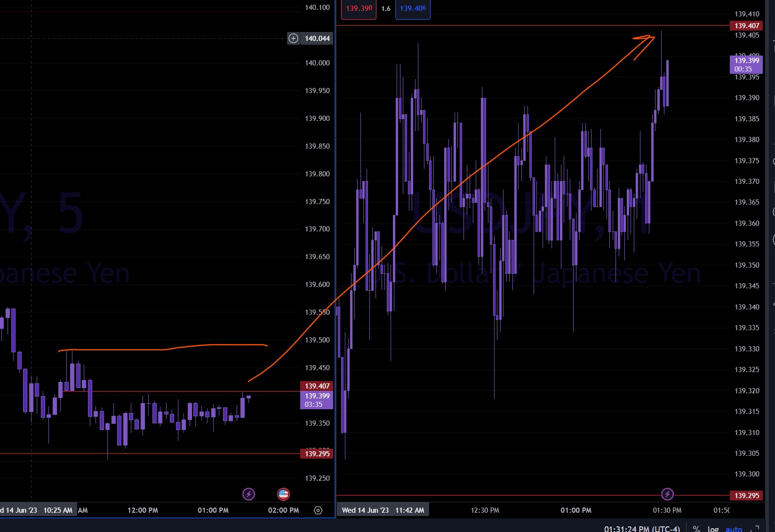This screenshot has height=532, width=775.
Task: Click the 139.700 price scale value
Action: coord(317,229)
